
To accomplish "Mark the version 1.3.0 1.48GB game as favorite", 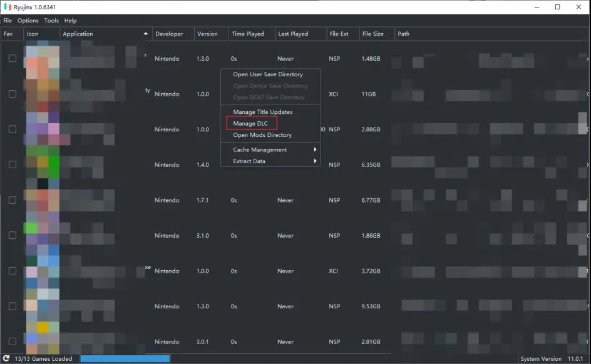I will click(x=12, y=58).
